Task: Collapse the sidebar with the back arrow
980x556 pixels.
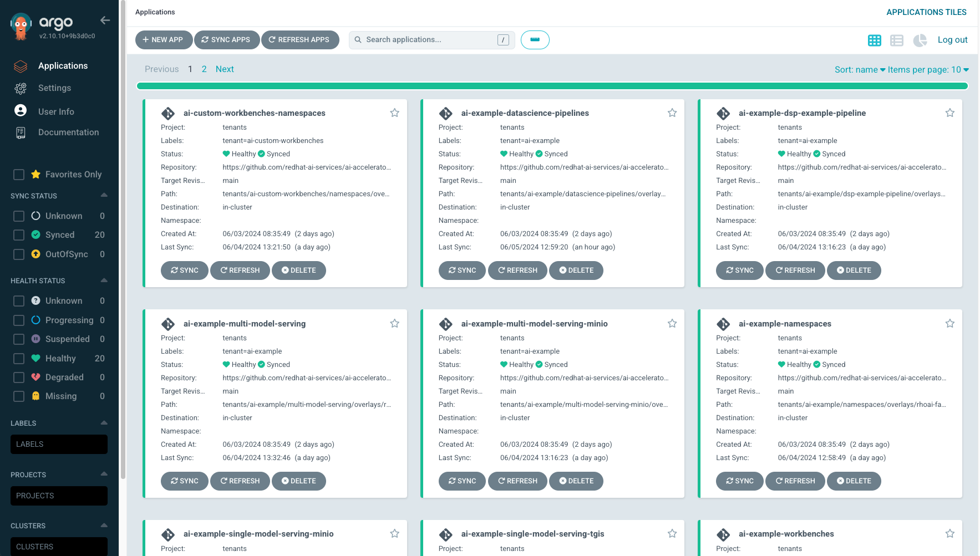Action: (105, 21)
